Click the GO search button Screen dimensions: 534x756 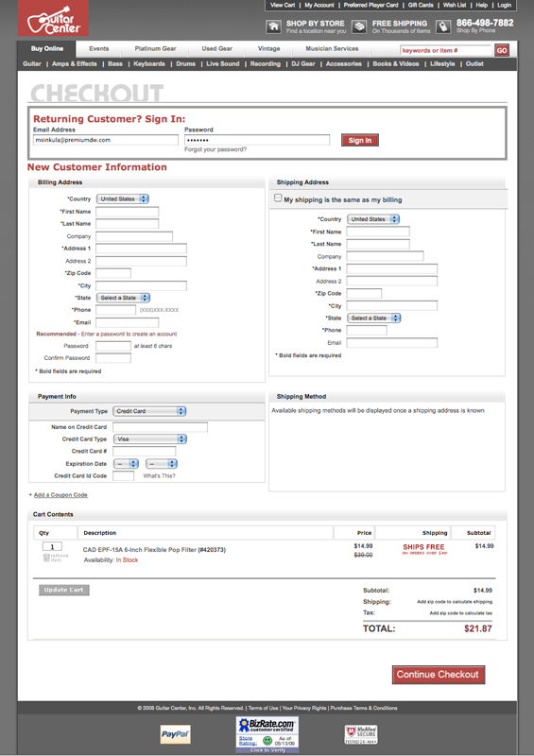(x=502, y=50)
